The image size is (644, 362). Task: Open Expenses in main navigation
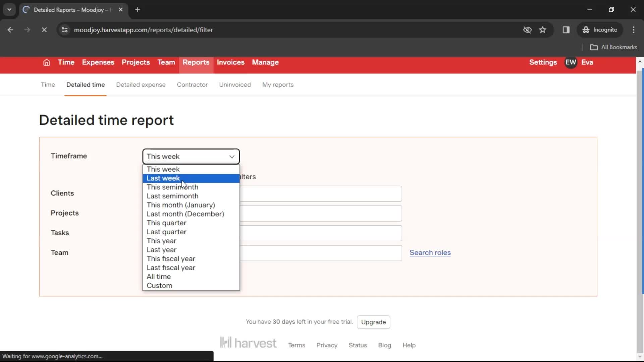[98, 62]
